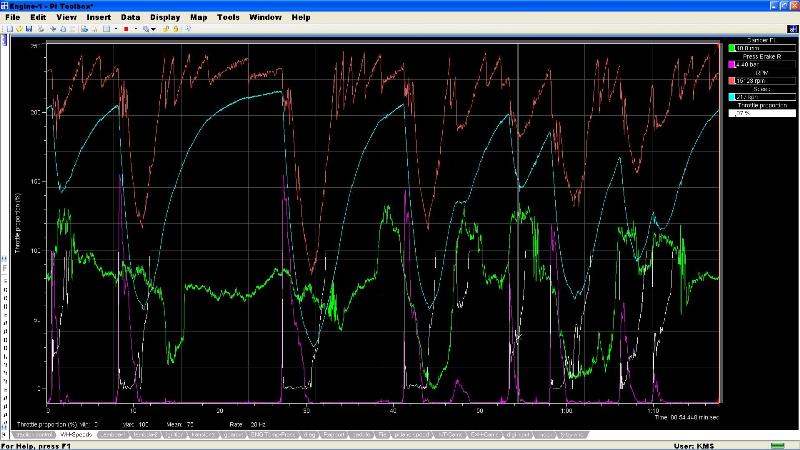The image size is (800, 450).
Task: Open the Map menu
Action: (198, 17)
